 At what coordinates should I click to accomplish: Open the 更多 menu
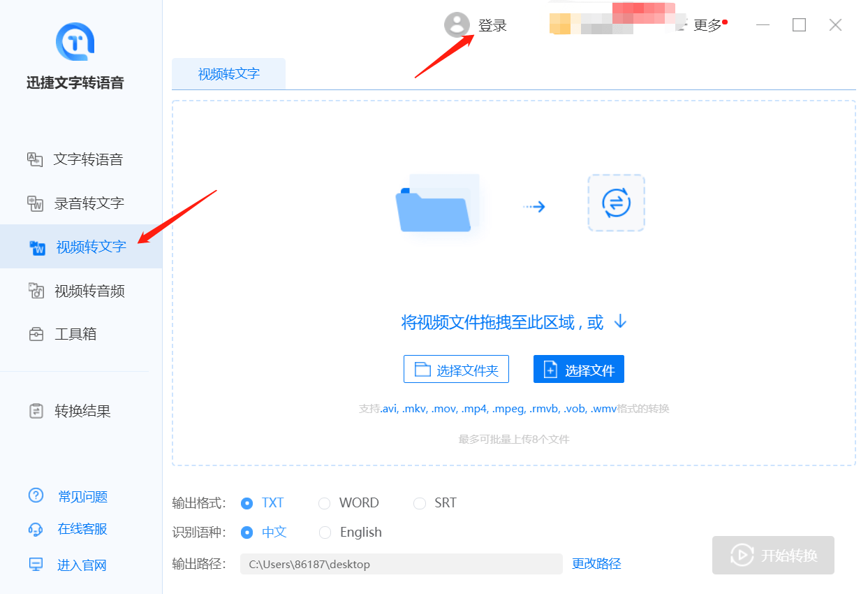(x=707, y=26)
